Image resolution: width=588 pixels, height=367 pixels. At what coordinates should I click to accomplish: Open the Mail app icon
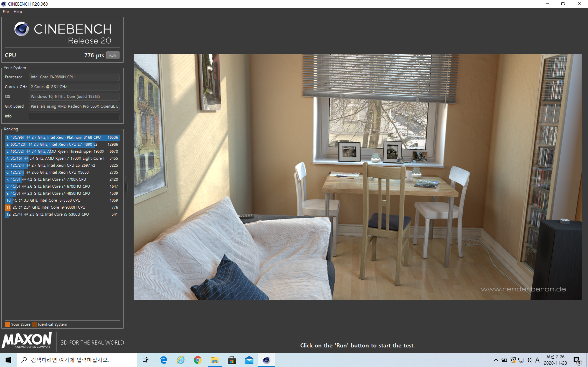249,360
